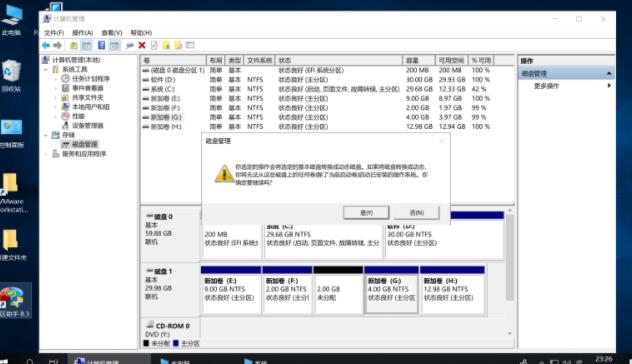Open the Recycle Bin desktop icon
This screenshot has width=632, height=364.
point(11,76)
